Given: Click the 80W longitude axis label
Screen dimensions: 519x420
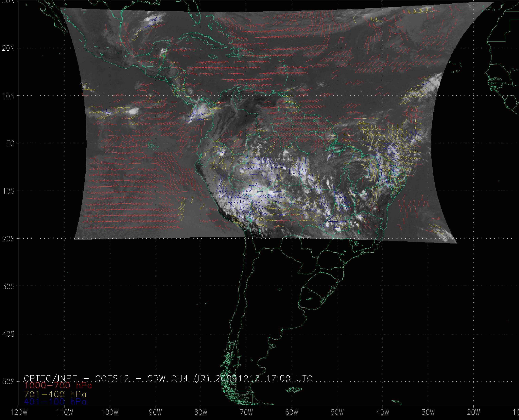Looking at the screenshot, I should (x=201, y=412).
